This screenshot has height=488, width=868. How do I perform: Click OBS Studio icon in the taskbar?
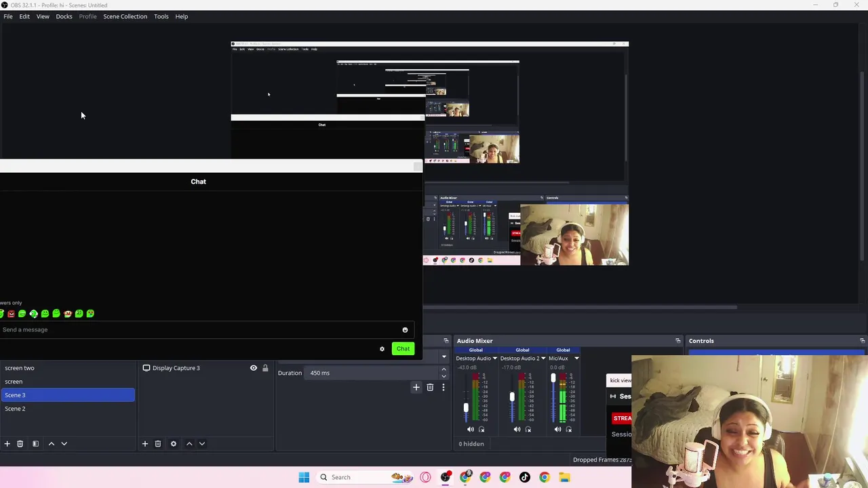pyautogui.click(x=446, y=477)
